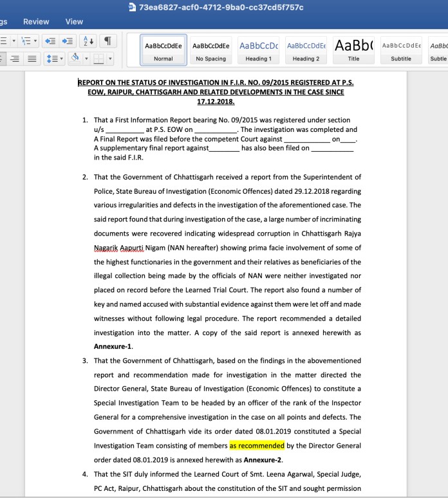Apply the Heading 1 style

pyautogui.click(x=258, y=50)
